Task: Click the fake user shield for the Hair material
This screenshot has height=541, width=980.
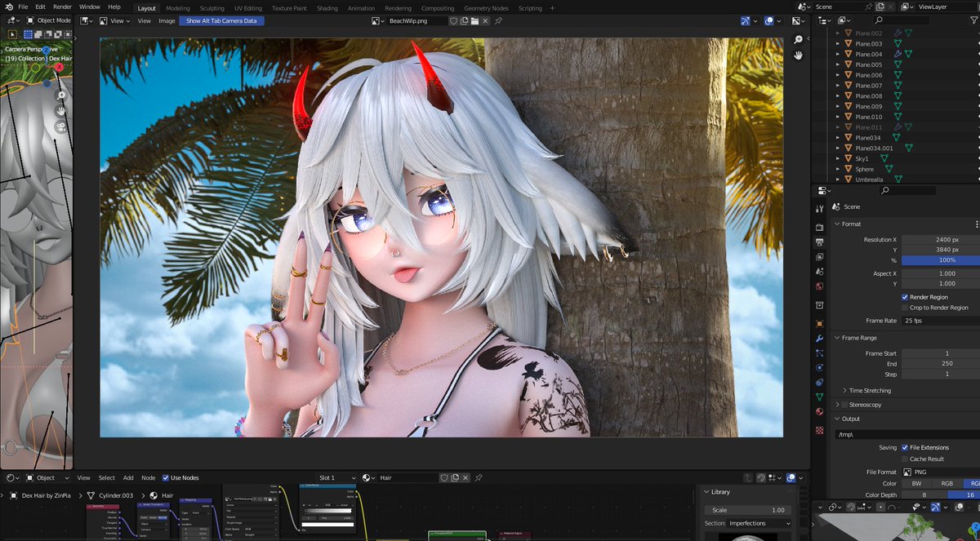Action: tap(445, 478)
